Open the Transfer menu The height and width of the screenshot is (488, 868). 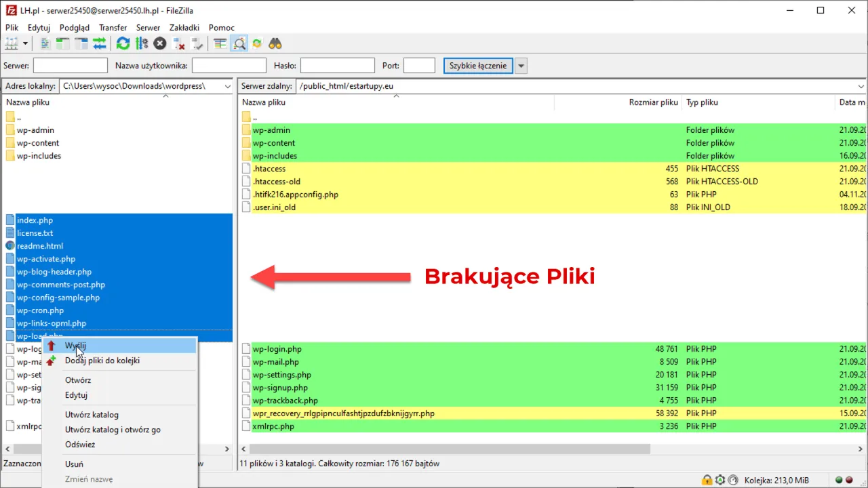(x=113, y=28)
